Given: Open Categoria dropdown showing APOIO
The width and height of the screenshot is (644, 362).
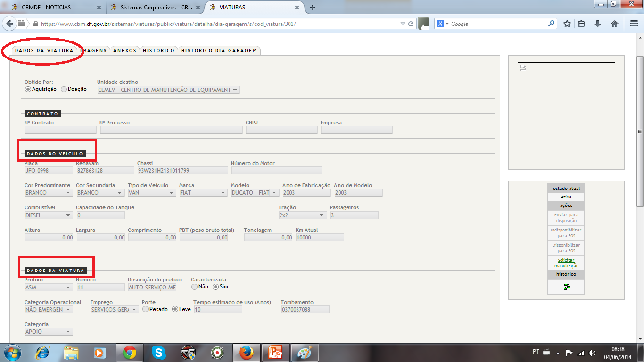Looking at the screenshot, I should (x=49, y=332).
